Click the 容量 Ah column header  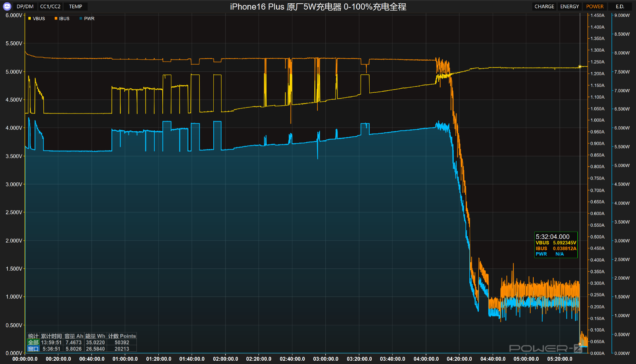74,336
